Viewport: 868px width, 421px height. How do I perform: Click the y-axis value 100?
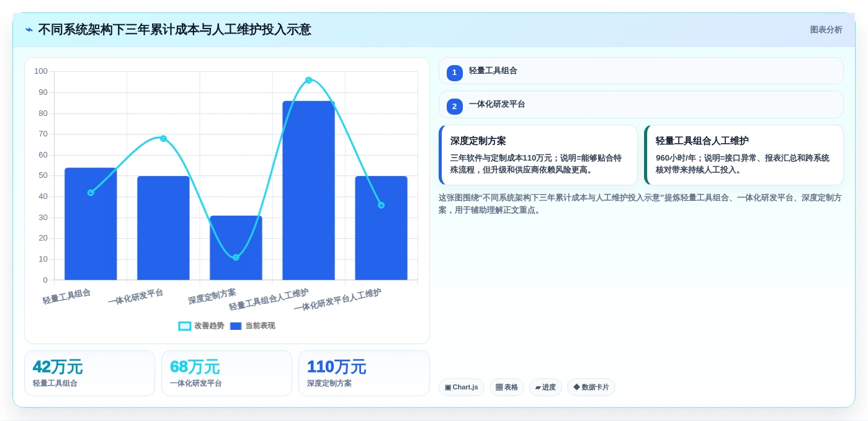[x=41, y=71]
